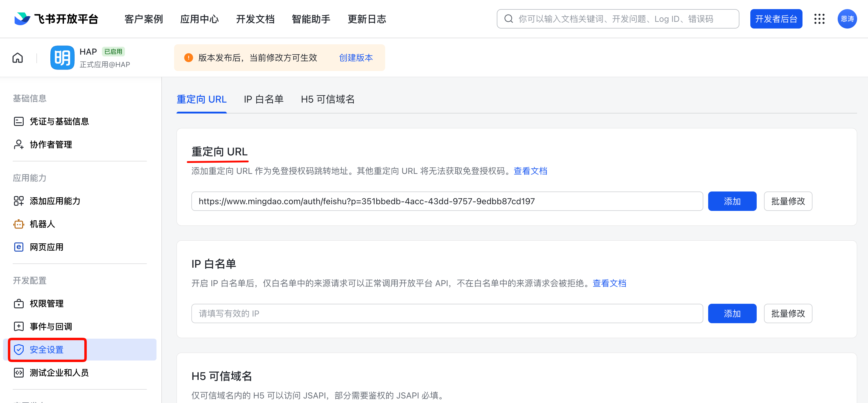Screen dimensions: 868x403
Task: Open 查看文档 link under 重定向 URL
Action: point(530,171)
